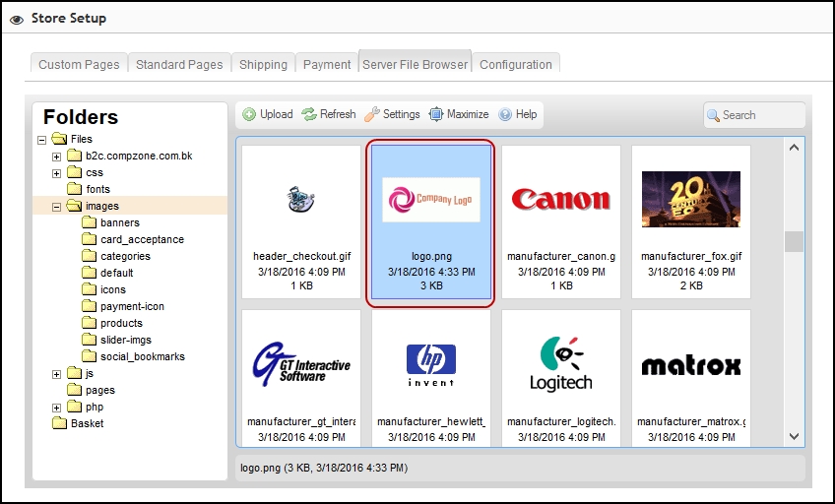Click the eye icon beside Store Setup
The width and height of the screenshot is (835, 504).
click(17, 20)
